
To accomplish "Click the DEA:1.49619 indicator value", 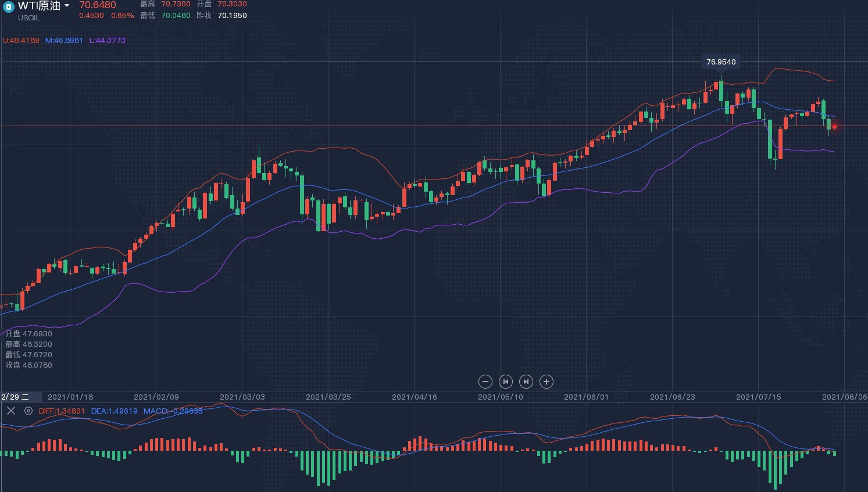I will 114,411.
